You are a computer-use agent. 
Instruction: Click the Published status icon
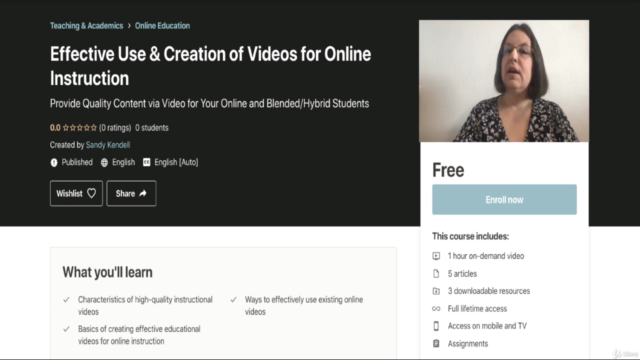[54, 162]
